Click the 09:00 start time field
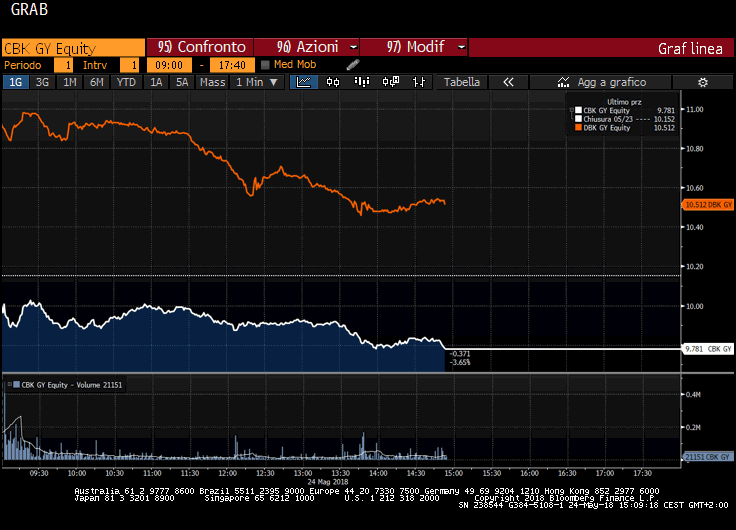The image size is (736, 530). tap(170, 65)
